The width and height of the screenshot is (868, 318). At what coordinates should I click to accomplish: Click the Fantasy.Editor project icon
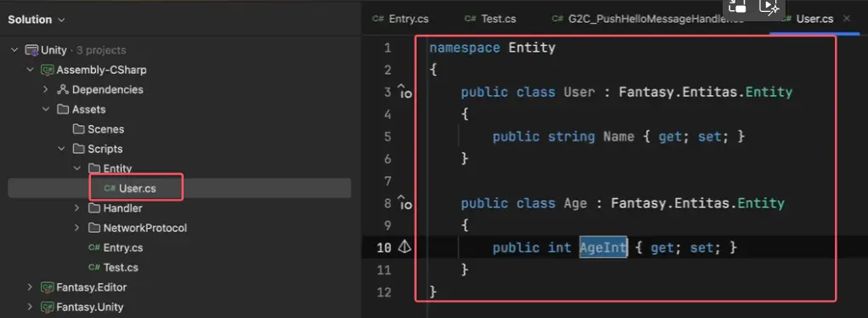47,287
